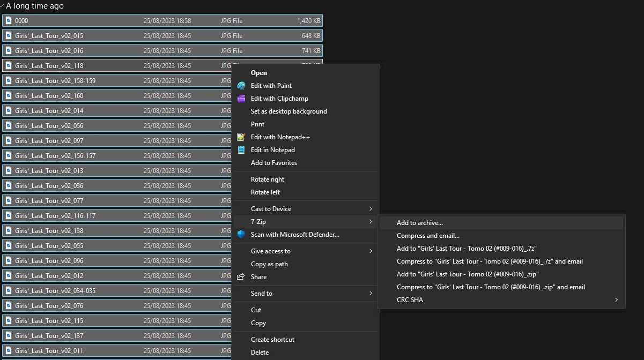Select Rotate right from context menu

tap(268, 179)
